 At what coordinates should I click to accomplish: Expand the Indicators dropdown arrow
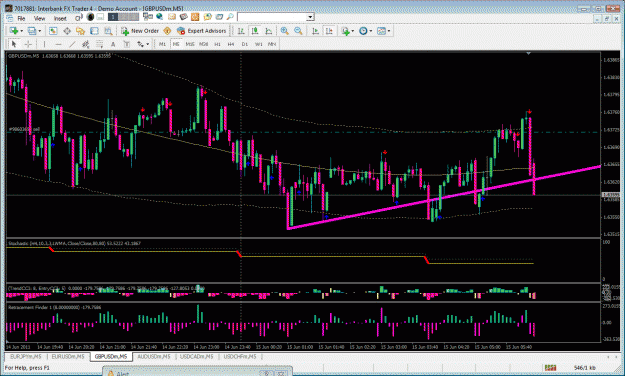(x=353, y=31)
